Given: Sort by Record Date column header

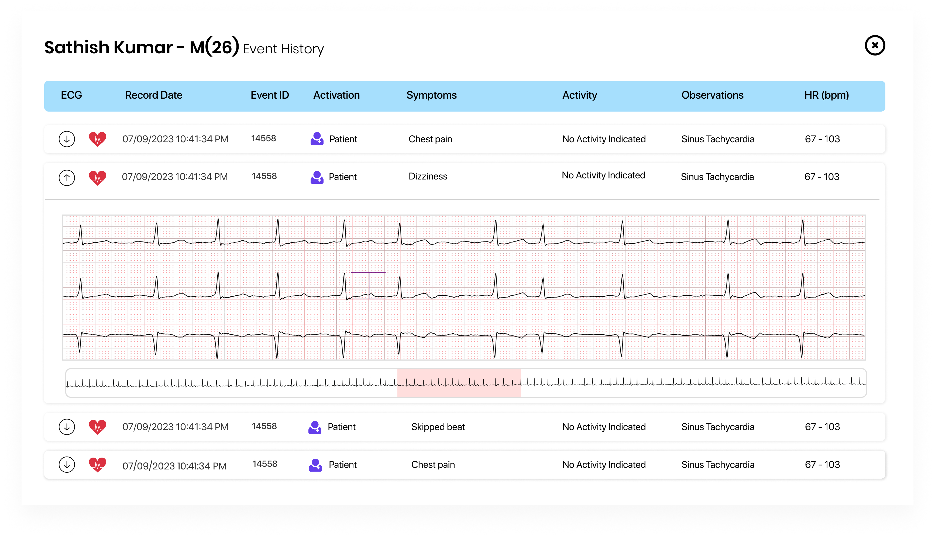Looking at the screenshot, I should coord(154,95).
